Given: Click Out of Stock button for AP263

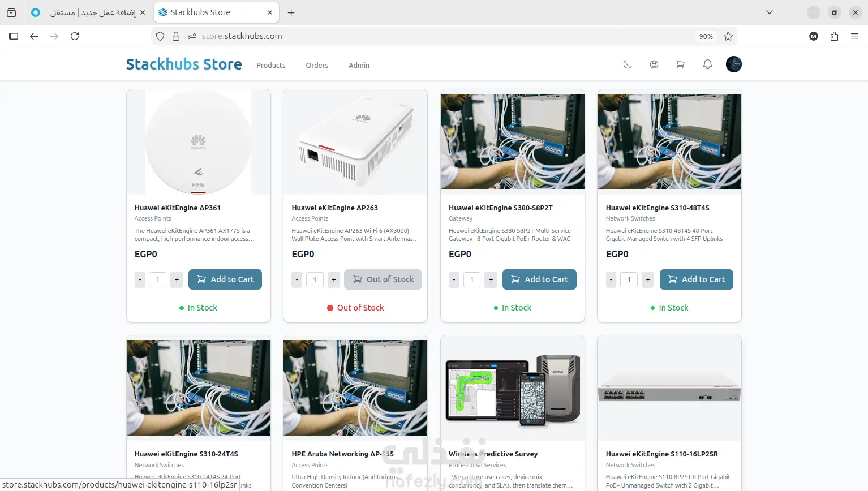Looking at the screenshot, I should (383, 279).
